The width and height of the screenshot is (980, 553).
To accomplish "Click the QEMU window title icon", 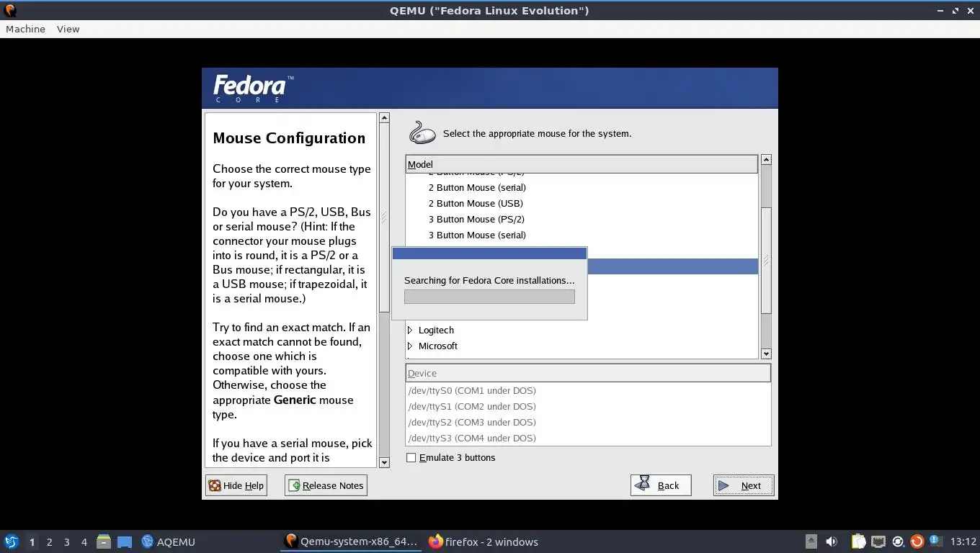I will (9, 10).
